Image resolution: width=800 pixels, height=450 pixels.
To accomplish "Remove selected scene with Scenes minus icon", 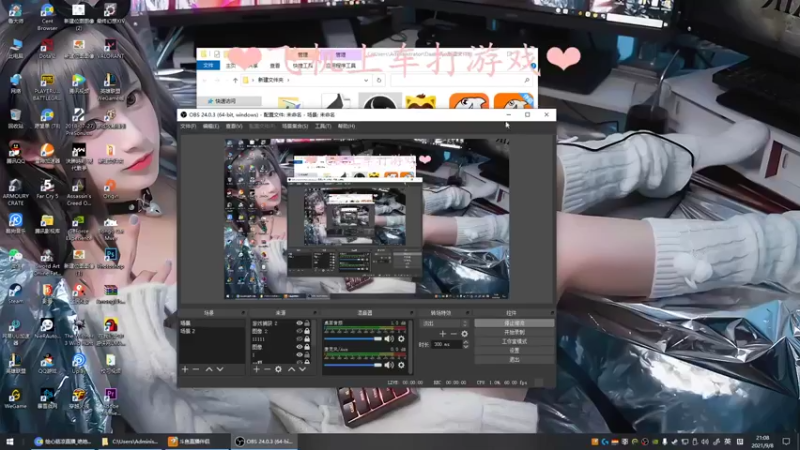I will pyautogui.click(x=196, y=369).
